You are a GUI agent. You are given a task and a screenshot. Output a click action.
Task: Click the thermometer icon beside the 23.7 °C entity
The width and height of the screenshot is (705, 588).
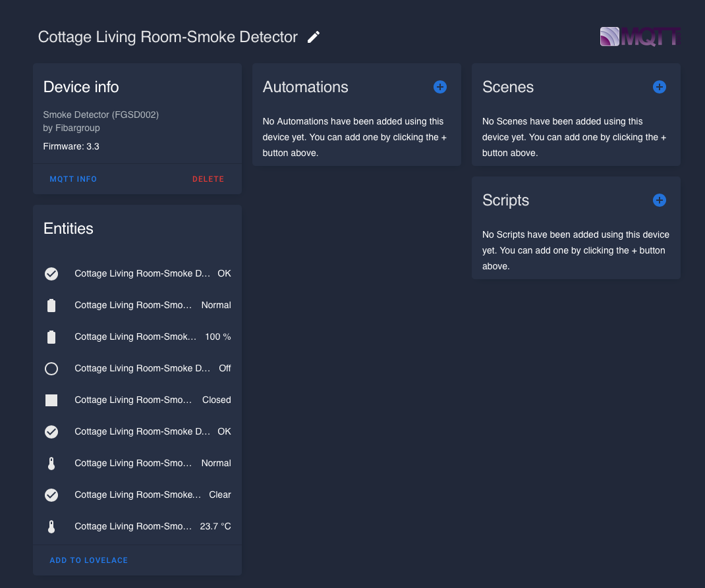tap(51, 527)
